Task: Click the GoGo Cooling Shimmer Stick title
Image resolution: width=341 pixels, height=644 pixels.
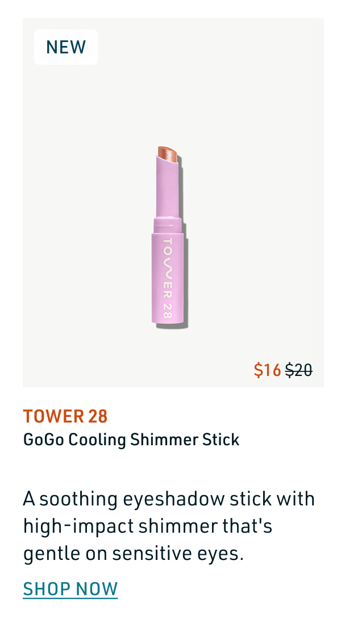Action: click(x=131, y=439)
